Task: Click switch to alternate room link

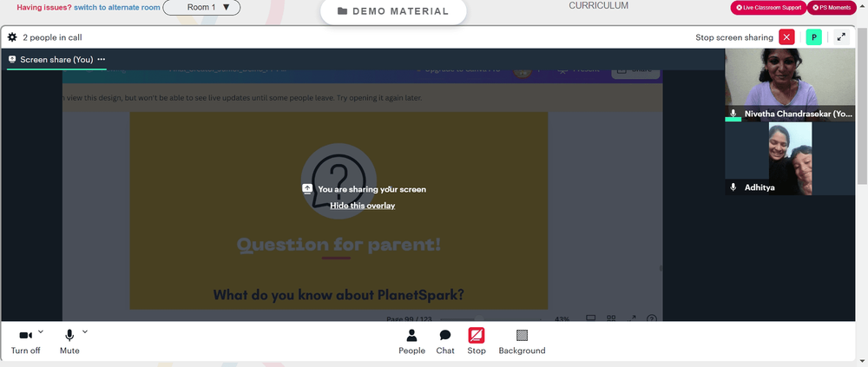Action: click(x=117, y=7)
